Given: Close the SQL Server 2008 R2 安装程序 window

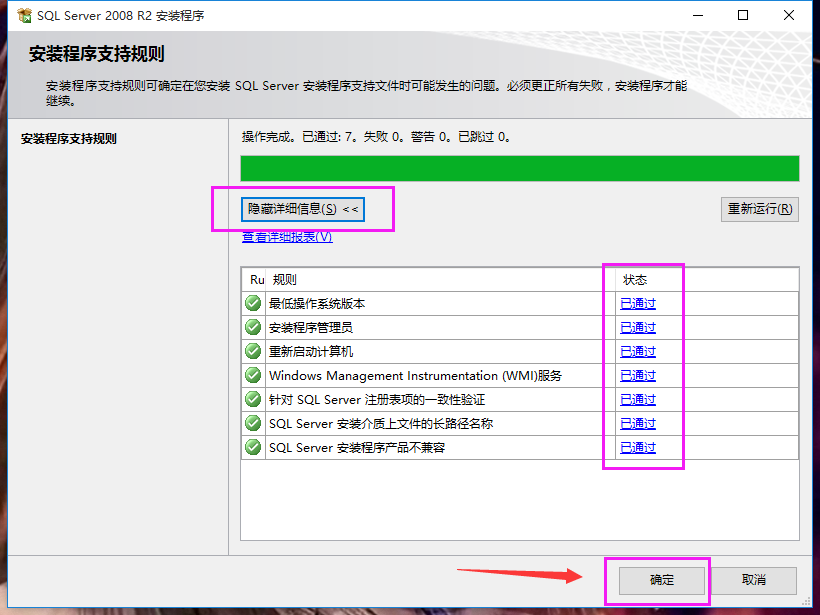Looking at the screenshot, I should 789,16.
